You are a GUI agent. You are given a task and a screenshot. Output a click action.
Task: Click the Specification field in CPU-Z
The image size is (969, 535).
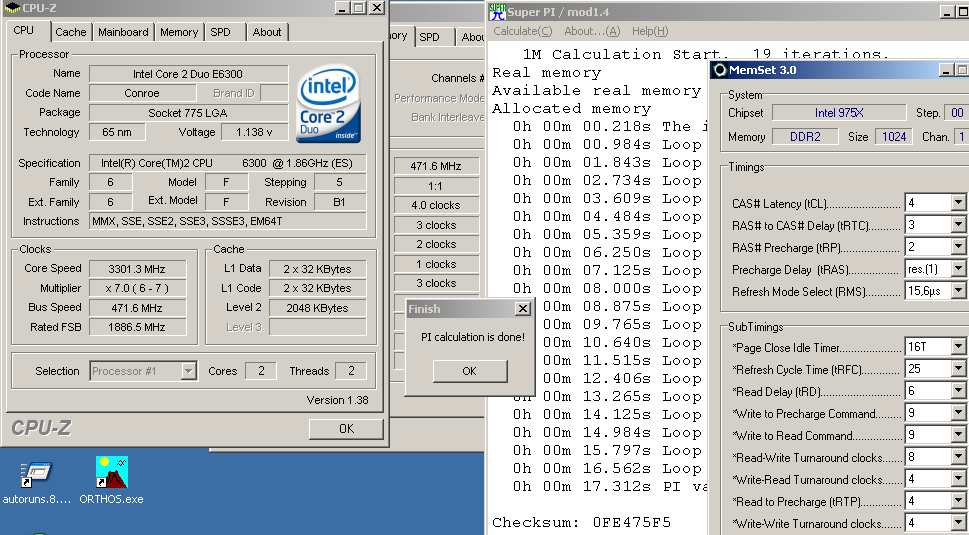click(x=228, y=164)
